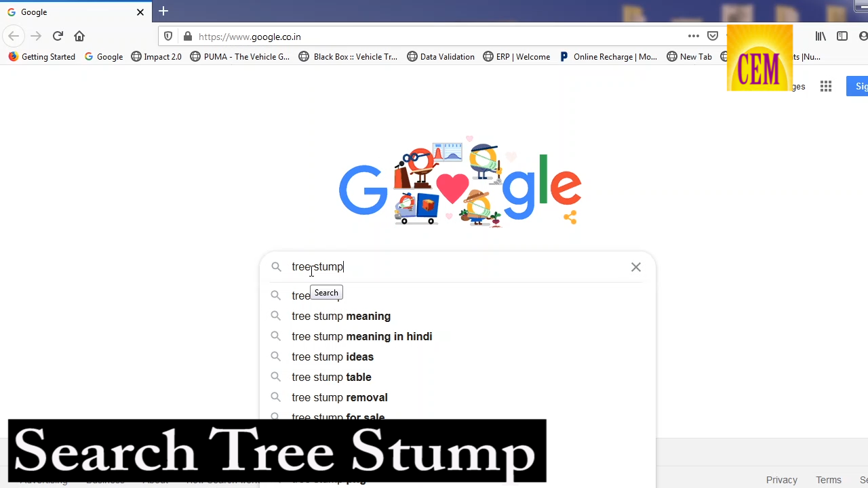Click the site padlock security icon

(187, 37)
